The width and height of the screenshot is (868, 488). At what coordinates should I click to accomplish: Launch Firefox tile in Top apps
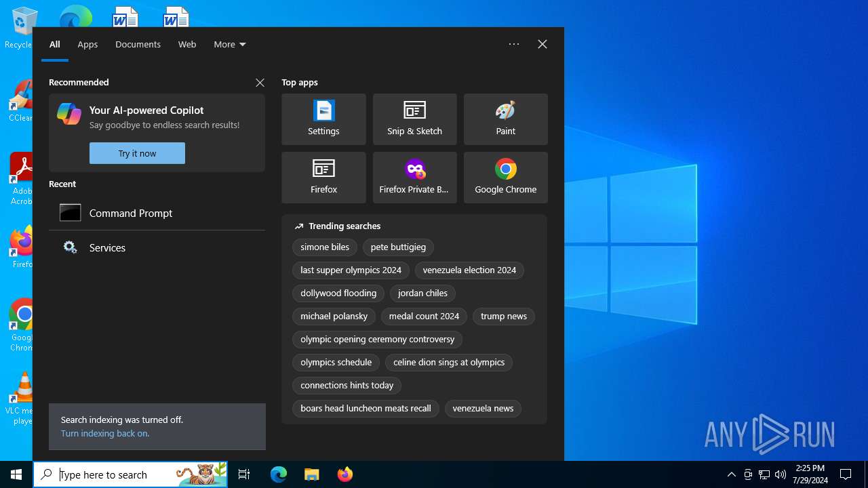tap(323, 178)
